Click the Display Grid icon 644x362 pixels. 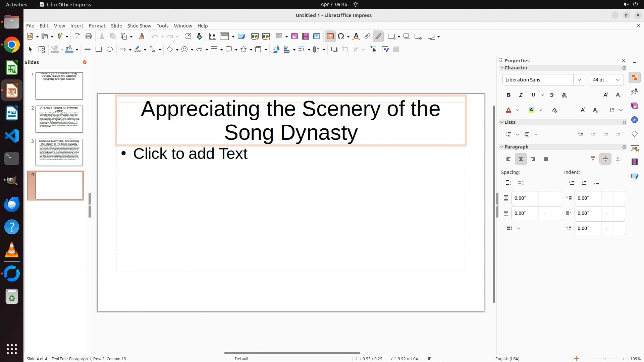pos(212,37)
